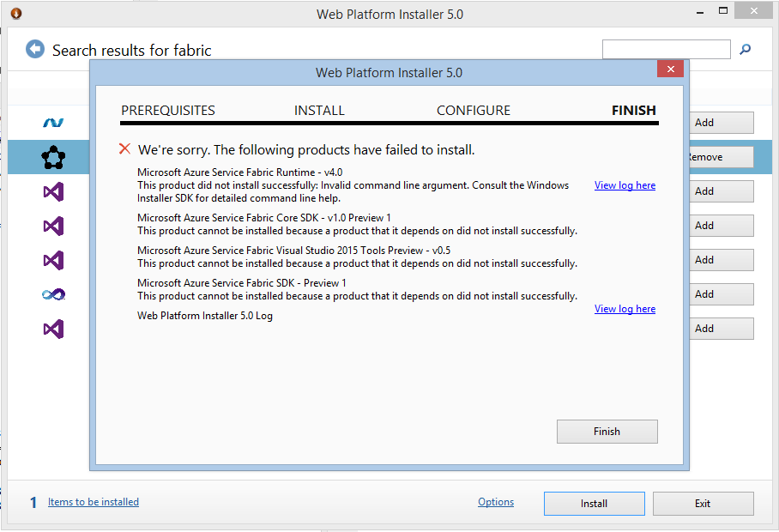Open the Options link
Image resolution: width=779 pixels, height=532 pixels.
pos(496,502)
